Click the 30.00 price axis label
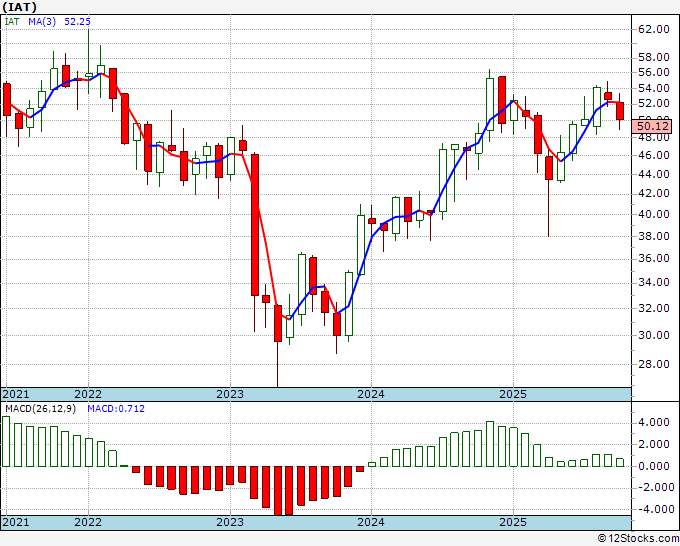This screenshot has height=546, width=680. coord(654,335)
